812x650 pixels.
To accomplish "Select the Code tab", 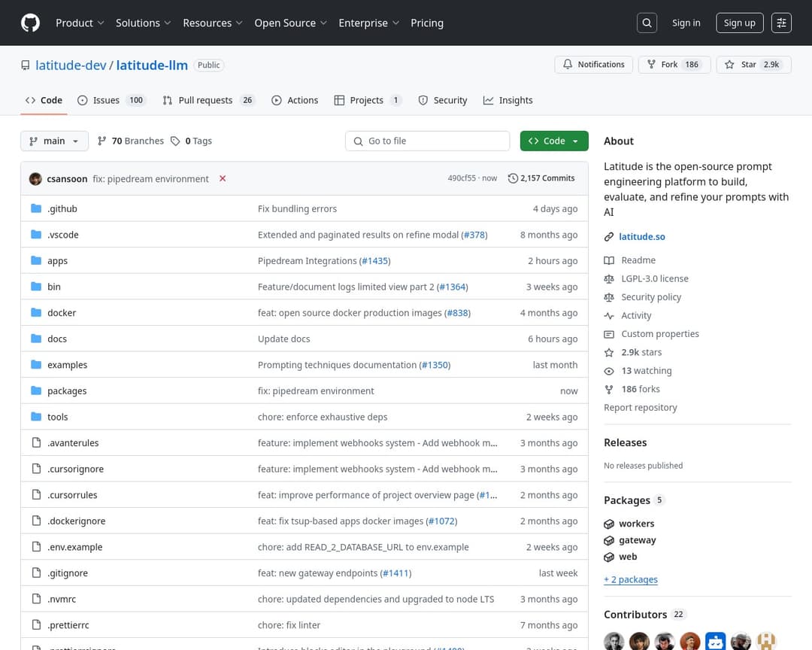I will [x=44, y=100].
